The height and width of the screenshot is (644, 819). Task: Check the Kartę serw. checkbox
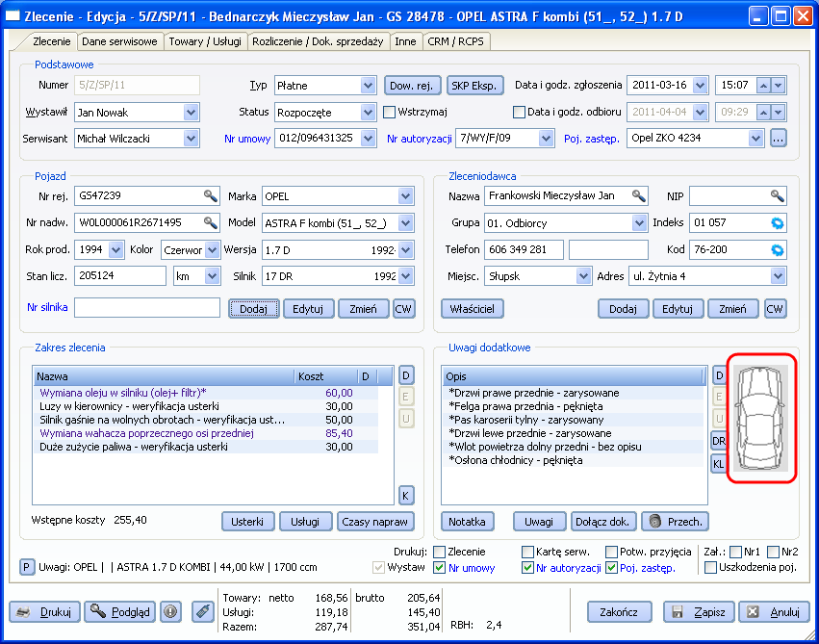click(x=528, y=553)
